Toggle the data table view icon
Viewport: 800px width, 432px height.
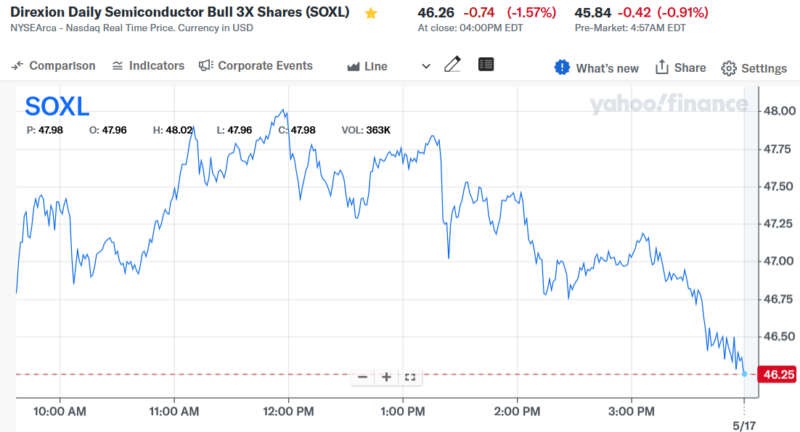486,65
